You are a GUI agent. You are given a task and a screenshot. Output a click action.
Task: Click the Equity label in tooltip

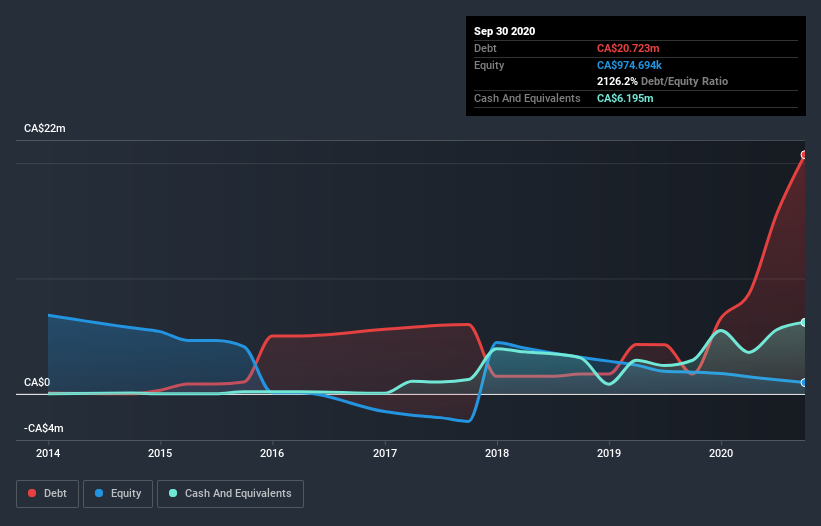489,65
